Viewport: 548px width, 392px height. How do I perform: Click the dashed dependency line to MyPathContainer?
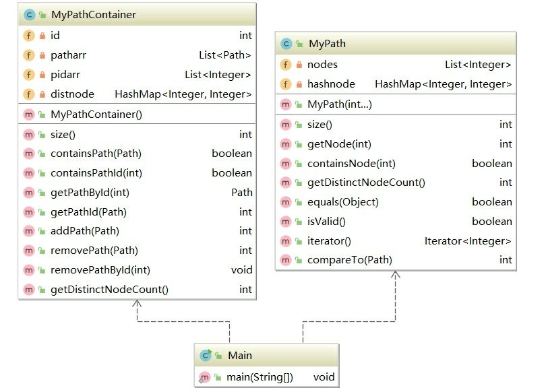point(183,321)
